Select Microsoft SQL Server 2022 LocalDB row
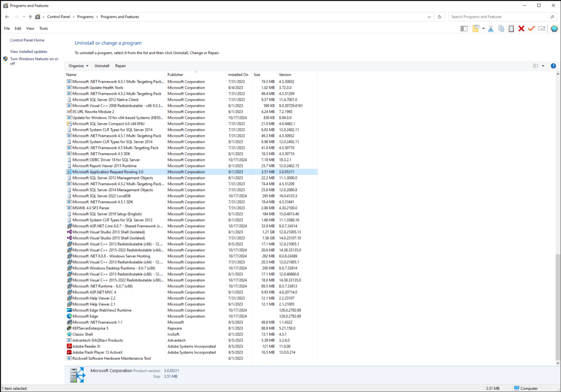 (191, 196)
